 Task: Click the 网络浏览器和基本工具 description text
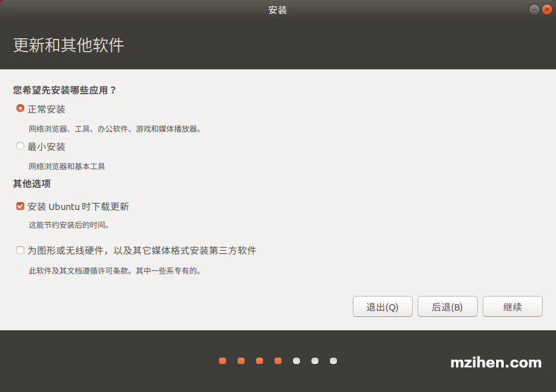coord(67,166)
